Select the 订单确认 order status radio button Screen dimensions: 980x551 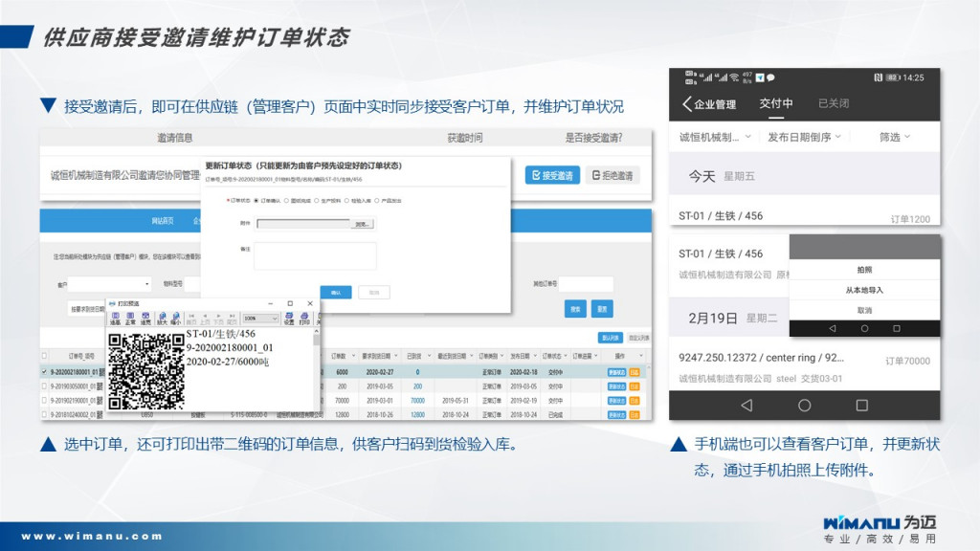[x=257, y=200]
